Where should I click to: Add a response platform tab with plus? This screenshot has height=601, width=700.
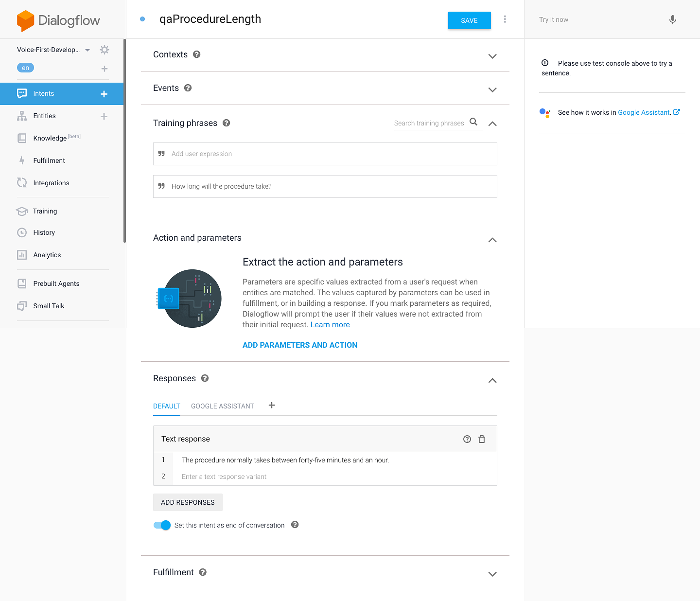[272, 406]
